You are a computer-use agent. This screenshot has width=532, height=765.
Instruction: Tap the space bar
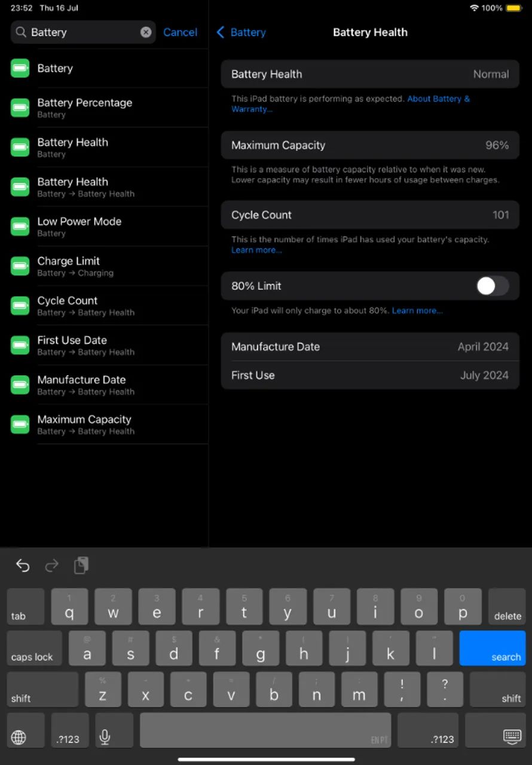coord(265,730)
